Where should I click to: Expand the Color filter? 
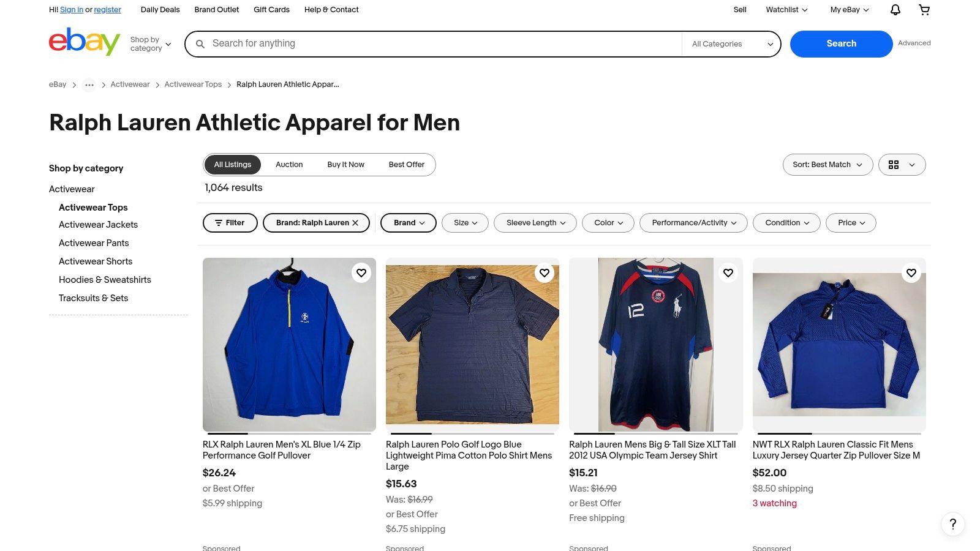coord(609,223)
